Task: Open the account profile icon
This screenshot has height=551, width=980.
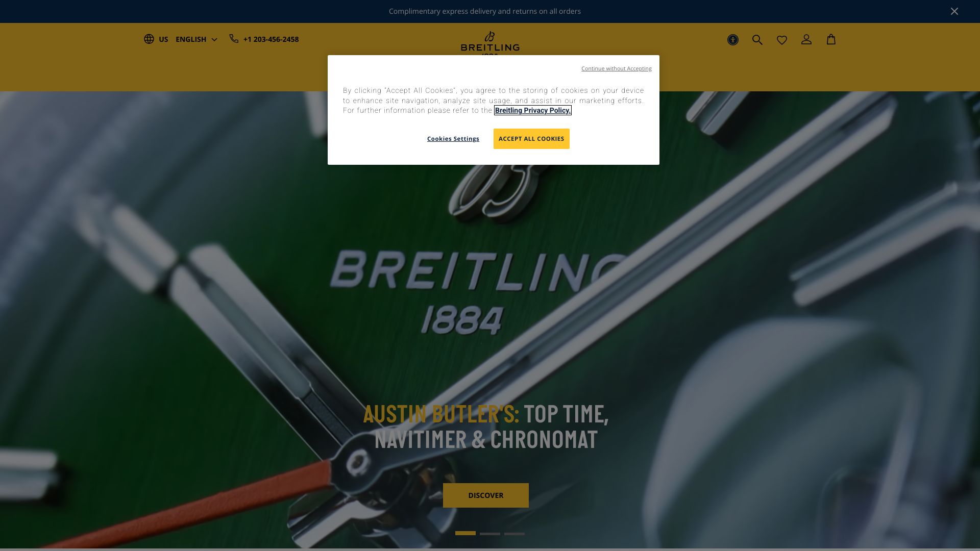Action: tap(806, 39)
